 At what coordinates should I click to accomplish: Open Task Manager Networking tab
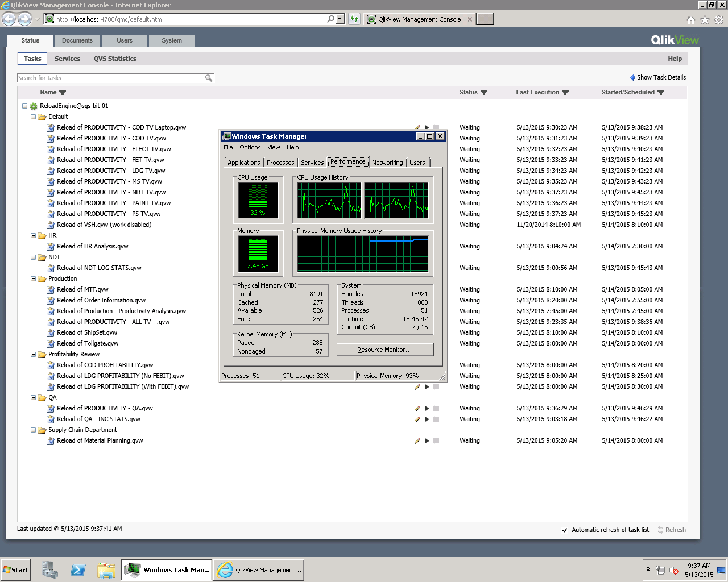click(387, 163)
